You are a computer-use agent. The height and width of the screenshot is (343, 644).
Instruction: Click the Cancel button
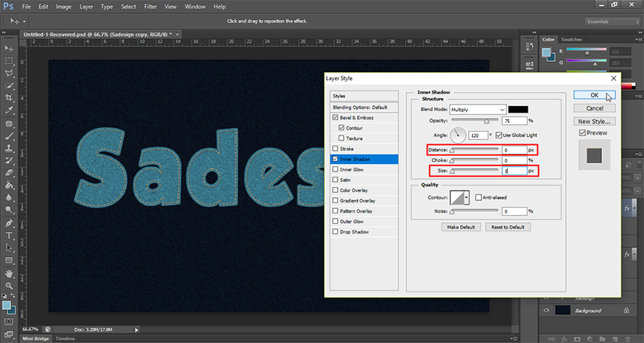pyautogui.click(x=594, y=108)
